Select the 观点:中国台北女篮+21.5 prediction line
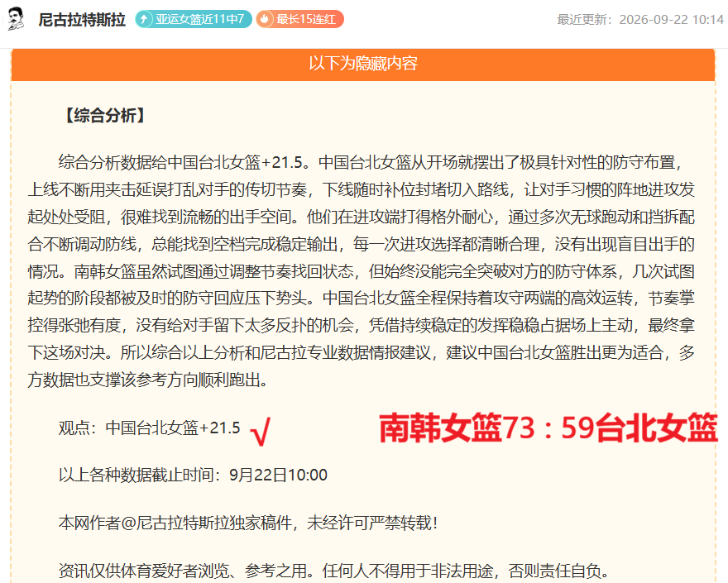Screen dimensions: 728x583 point(150,428)
